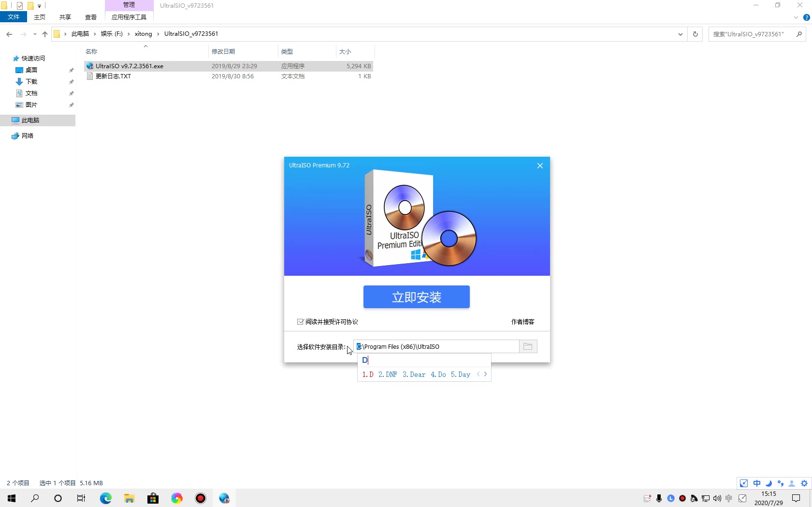The width and height of the screenshot is (812, 507).
Task: Click the 立即安装 install button
Action: 416,297
